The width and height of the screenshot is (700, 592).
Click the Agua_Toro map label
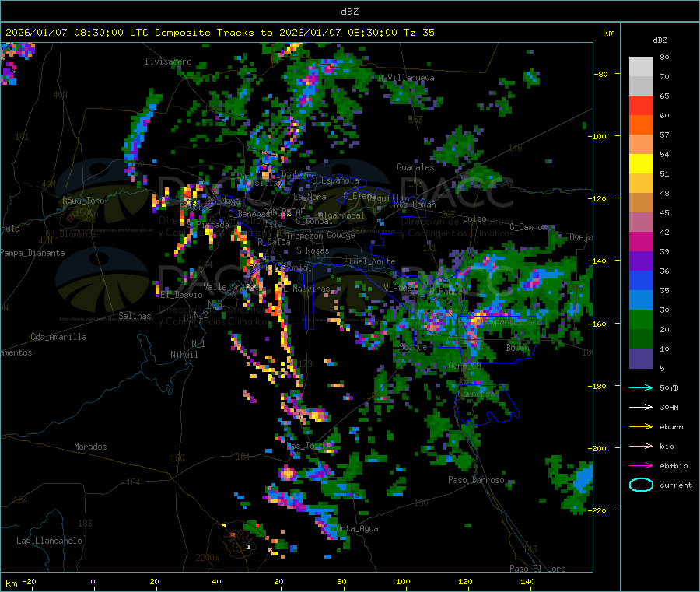pos(83,201)
